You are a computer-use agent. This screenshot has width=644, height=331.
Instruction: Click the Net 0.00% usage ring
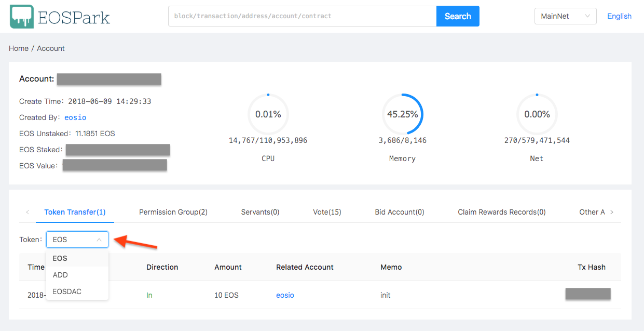click(537, 114)
